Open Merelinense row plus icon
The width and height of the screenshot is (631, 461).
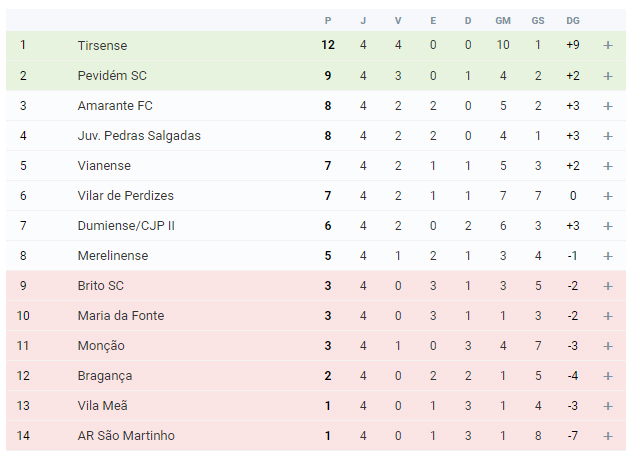coord(608,256)
